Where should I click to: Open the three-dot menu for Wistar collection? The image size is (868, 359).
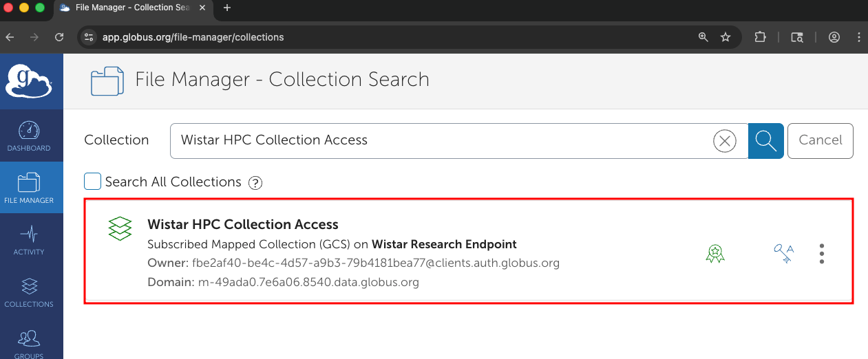point(822,254)
